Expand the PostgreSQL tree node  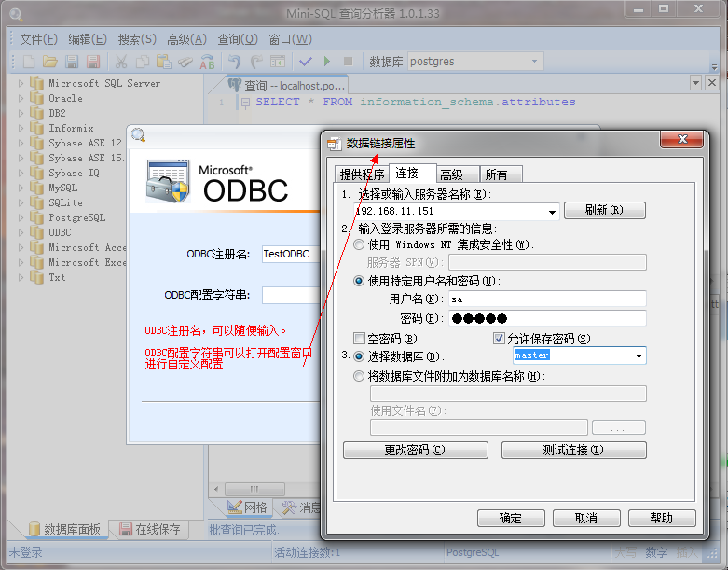21,217
